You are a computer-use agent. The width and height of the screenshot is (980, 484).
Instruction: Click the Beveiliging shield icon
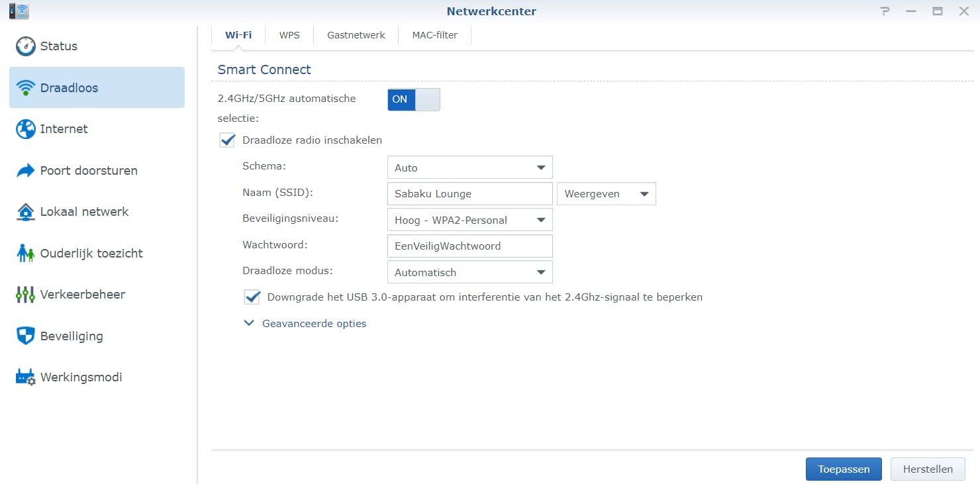coord(25,336)
